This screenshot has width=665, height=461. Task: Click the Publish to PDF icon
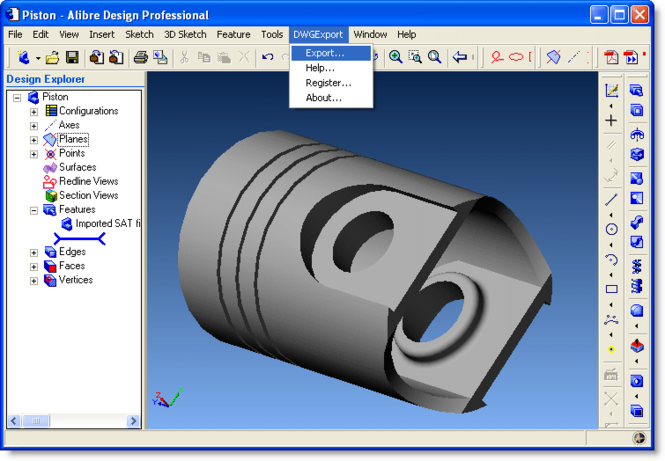611,57
